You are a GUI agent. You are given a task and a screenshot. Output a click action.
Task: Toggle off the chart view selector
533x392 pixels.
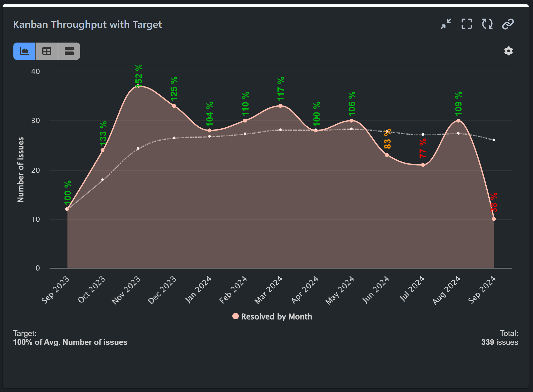point(24,51)
